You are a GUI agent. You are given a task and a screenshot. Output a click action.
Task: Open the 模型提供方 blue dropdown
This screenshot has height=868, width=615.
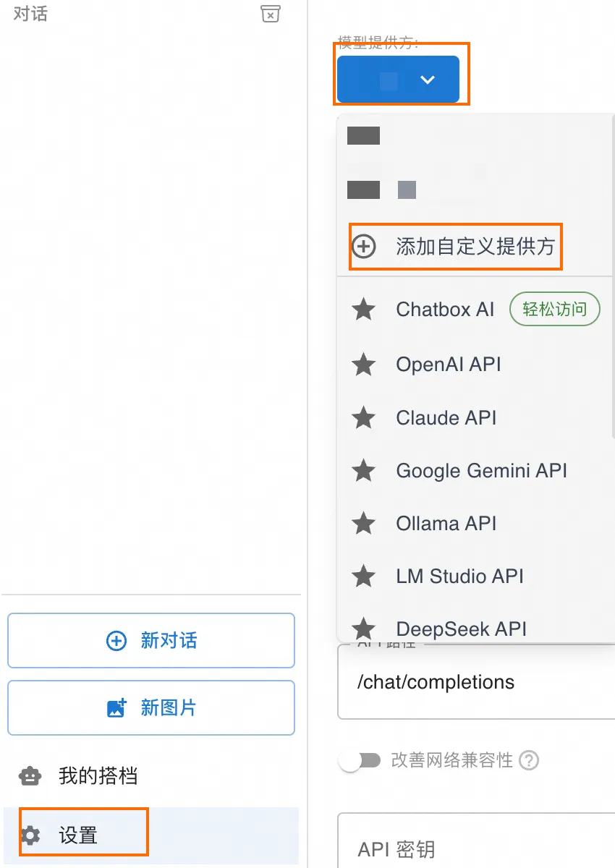[x=398, y=80]
